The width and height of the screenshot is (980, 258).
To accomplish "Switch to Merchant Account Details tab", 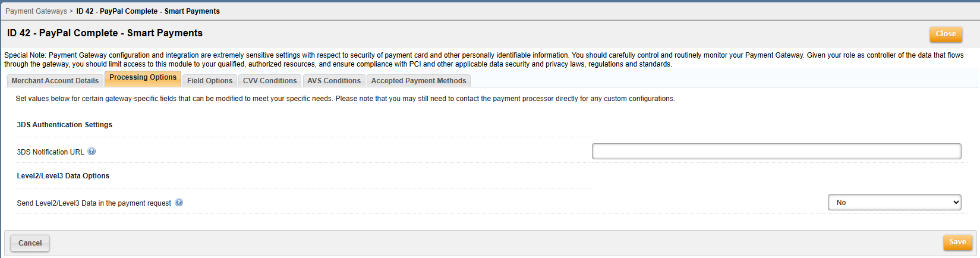I will pyautogui.click(x=55, y=81).
